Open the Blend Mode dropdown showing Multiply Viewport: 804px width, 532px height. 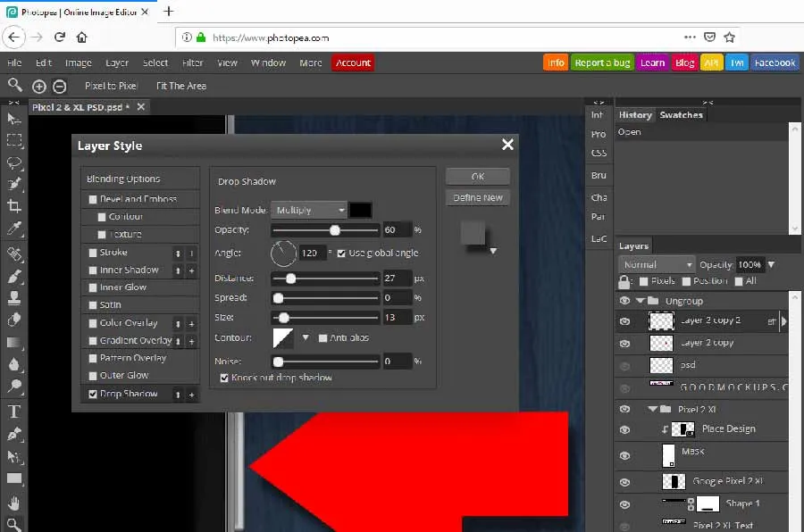pyautogui.click(x=308, y=209)
